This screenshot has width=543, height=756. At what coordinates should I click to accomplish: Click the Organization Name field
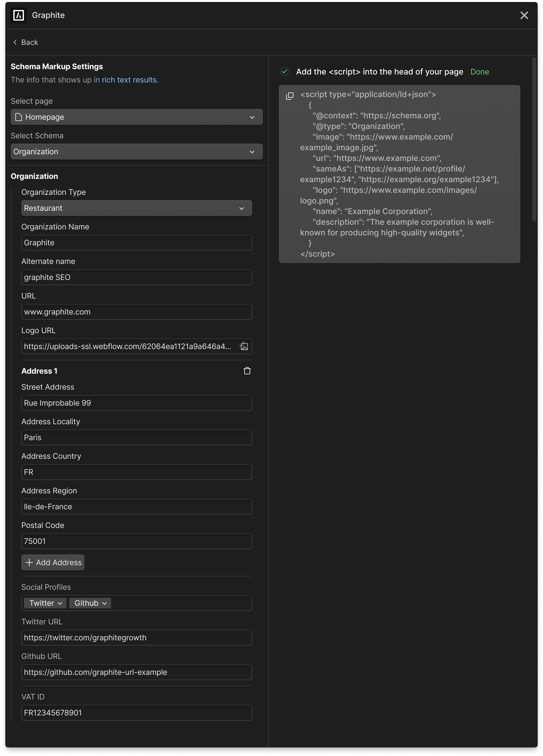point(136,243)
